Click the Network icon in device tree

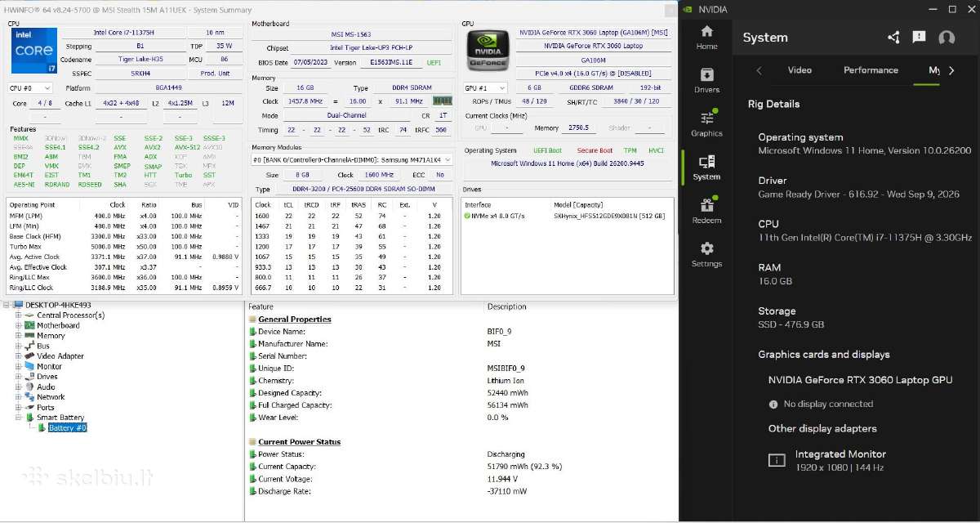[x=29, y=396]
